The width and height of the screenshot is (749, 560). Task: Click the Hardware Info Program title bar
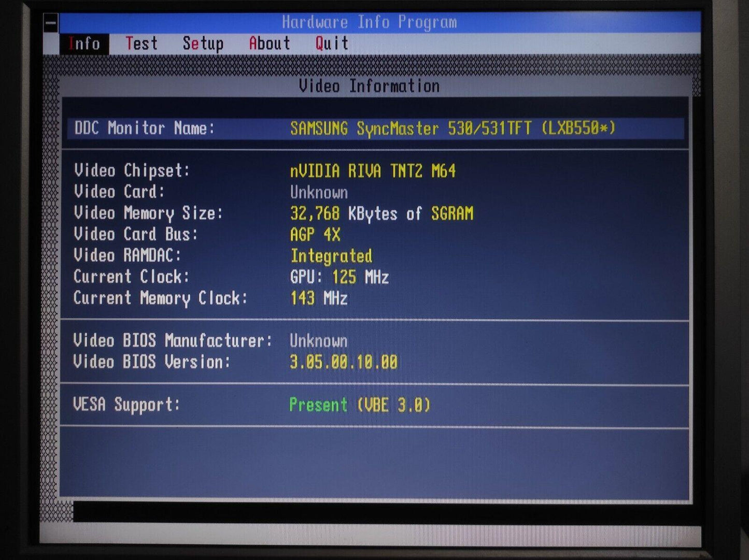point(369,22)
